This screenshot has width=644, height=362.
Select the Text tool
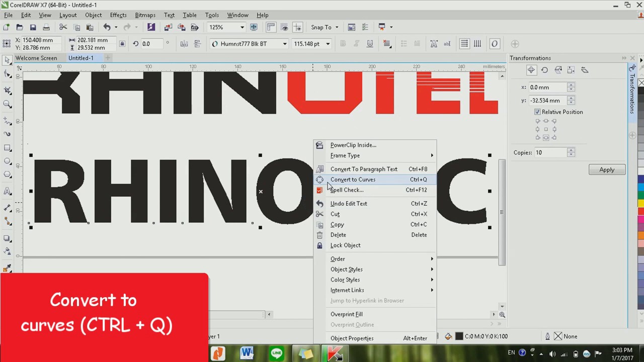pyautogui.click(x=8, y=191)
